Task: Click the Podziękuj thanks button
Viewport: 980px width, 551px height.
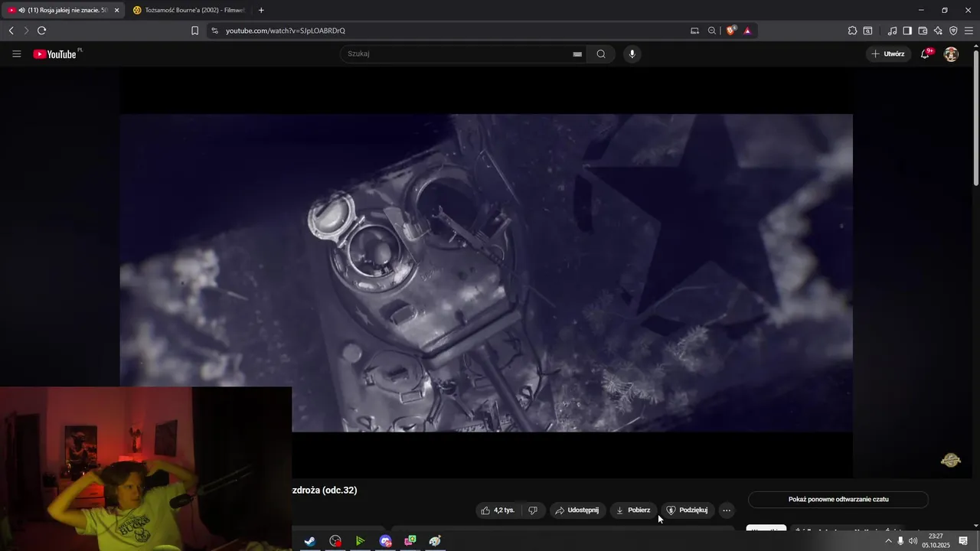Action: point(687,510)
